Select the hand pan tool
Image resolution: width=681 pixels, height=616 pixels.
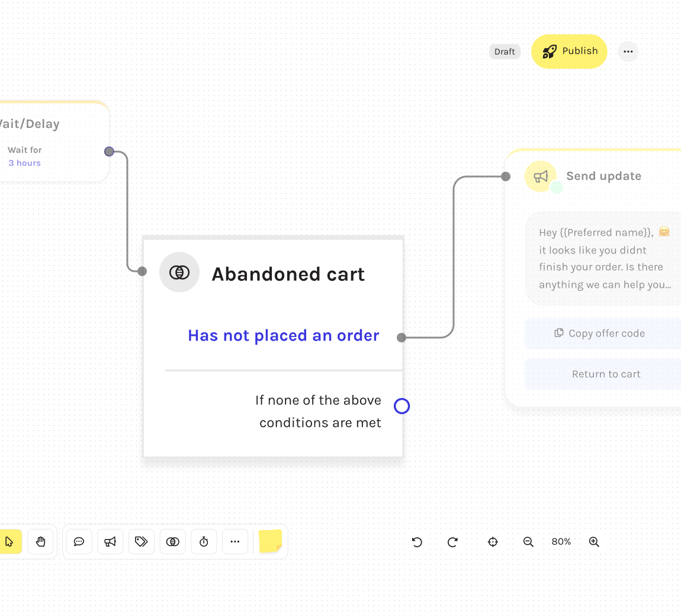[x=40, y=542]
